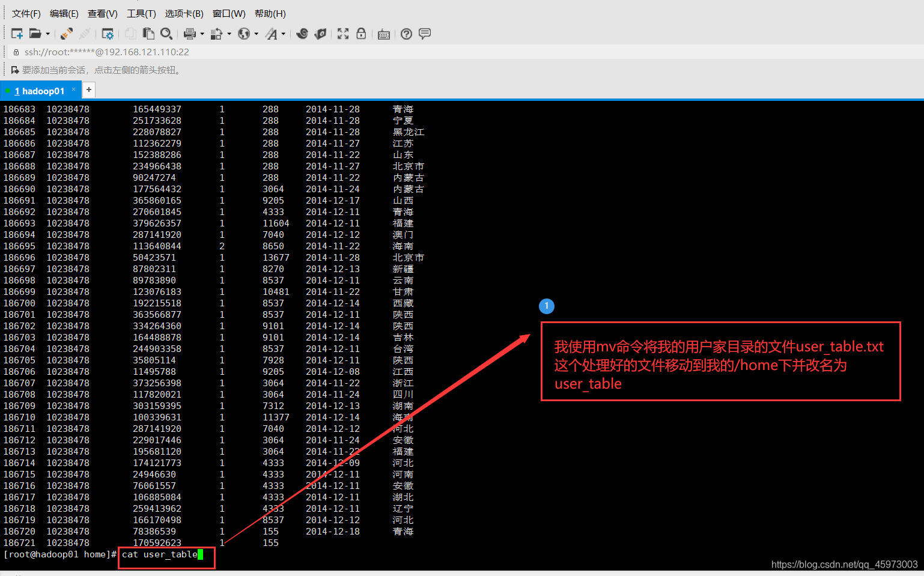Toggle the screen lock icon
The width and height of the screenshot is (924, 576).
click(x=361, y=34)
